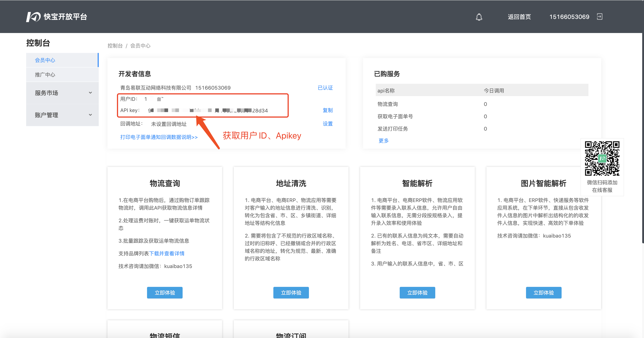
Task: Click the logout icon beside phone number
Action: coord(600,17)
